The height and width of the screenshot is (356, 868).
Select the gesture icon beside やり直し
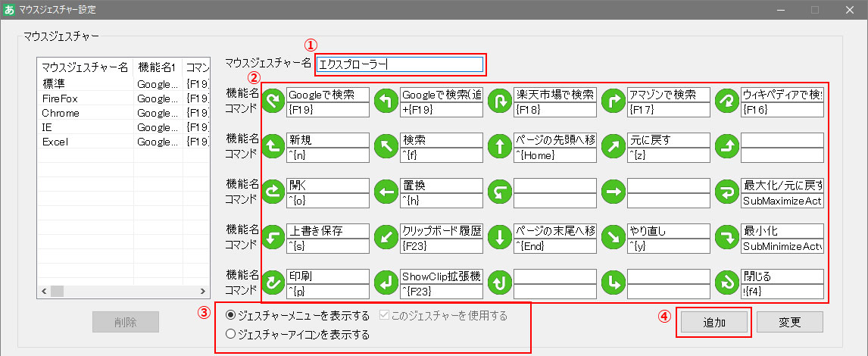614,238
